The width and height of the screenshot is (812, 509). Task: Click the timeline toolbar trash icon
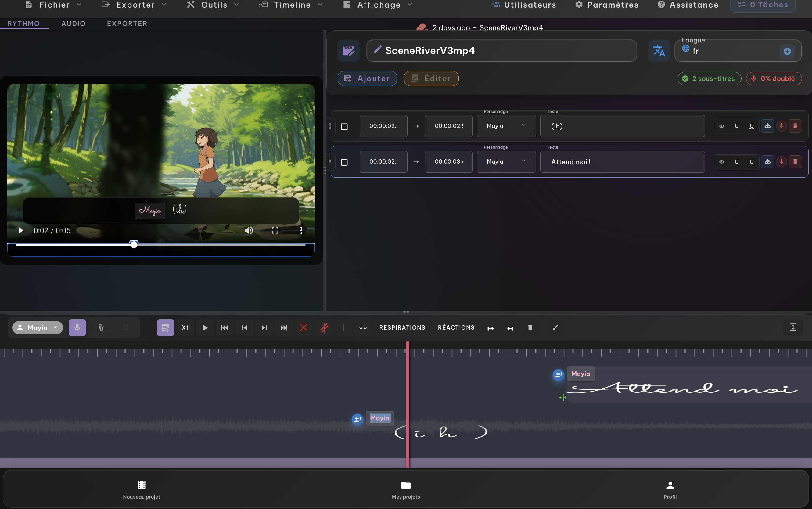tap(530, 327)
